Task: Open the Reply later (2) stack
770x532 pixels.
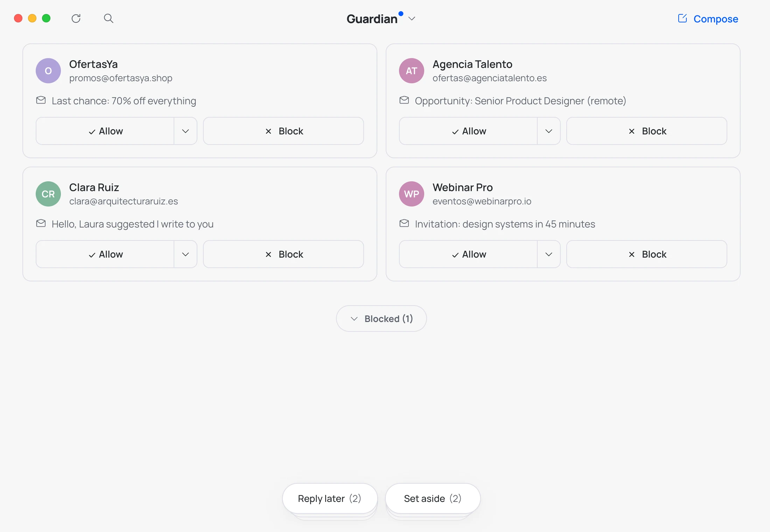Action: coord(330,498)
